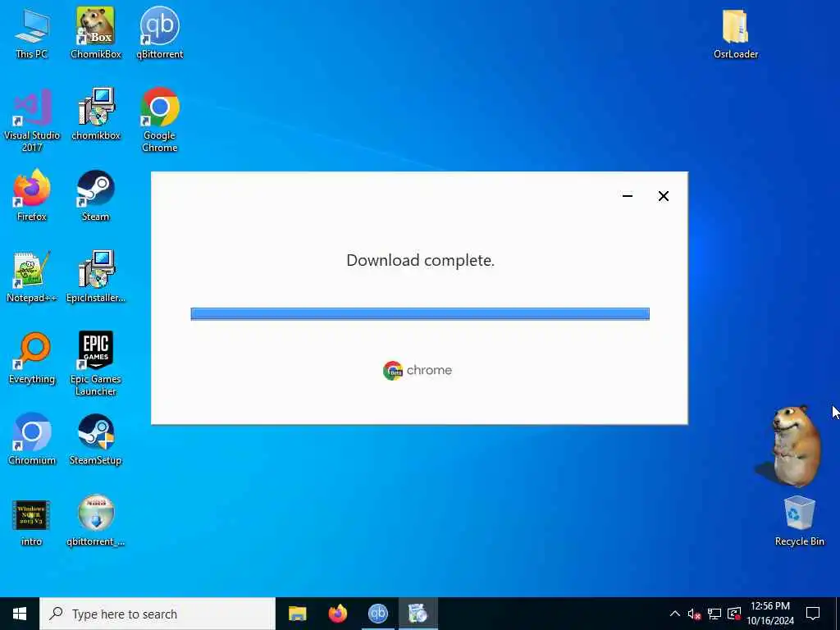Image resolution: width=840 pixels, height=630 pixels.
Task: Unmute the volume tray icon
Action: click(x=694, y=614)
